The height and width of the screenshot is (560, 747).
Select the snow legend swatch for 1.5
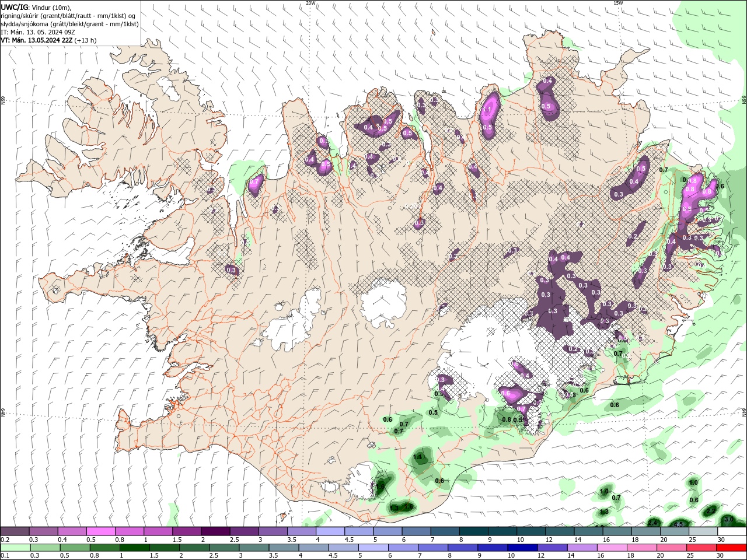[x=186, y=531]
